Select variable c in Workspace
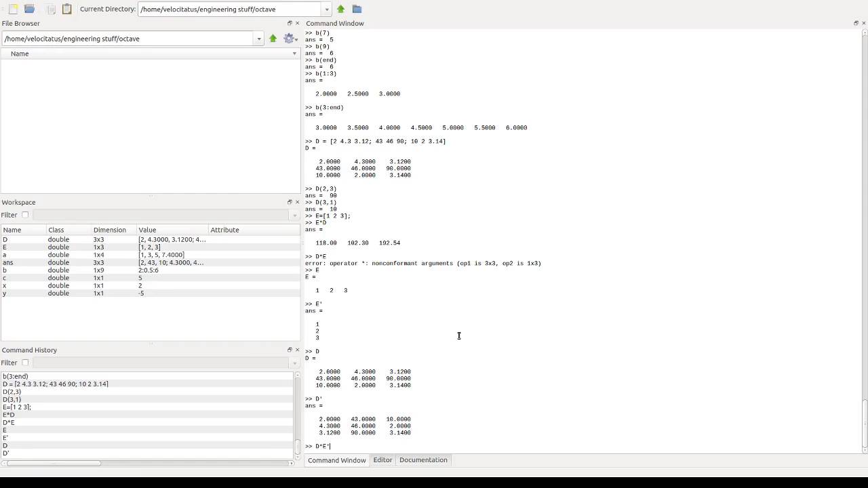 coord(150,278)
